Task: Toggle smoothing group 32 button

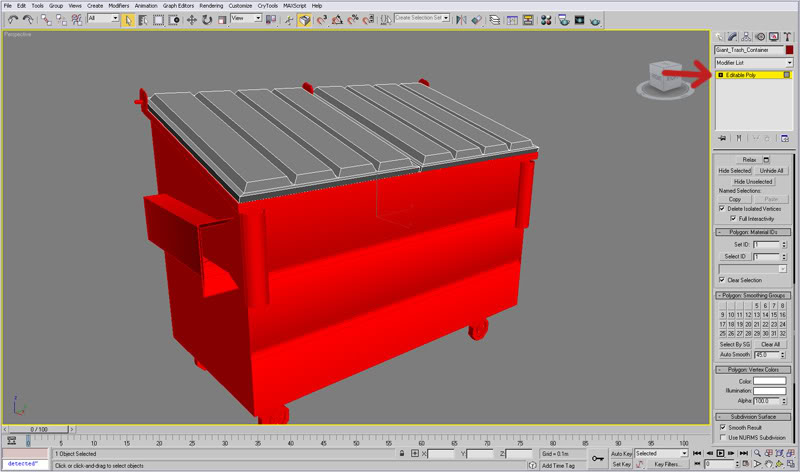Action: (782, 333)
